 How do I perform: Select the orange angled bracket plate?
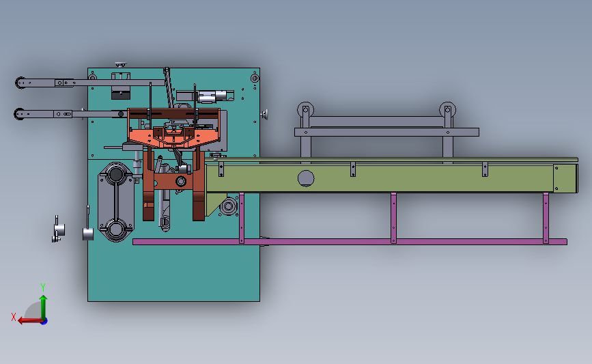tap(174, 137)
